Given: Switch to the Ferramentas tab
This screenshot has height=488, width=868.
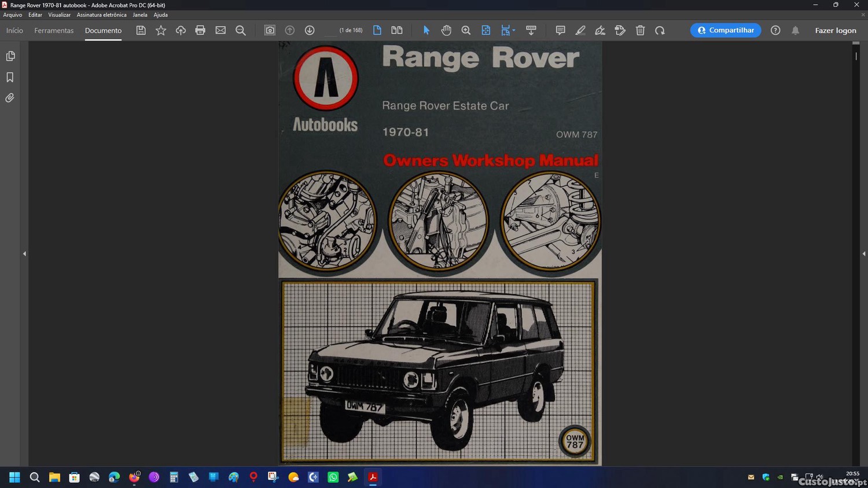Looking at the screenshot, I should 54,30.
